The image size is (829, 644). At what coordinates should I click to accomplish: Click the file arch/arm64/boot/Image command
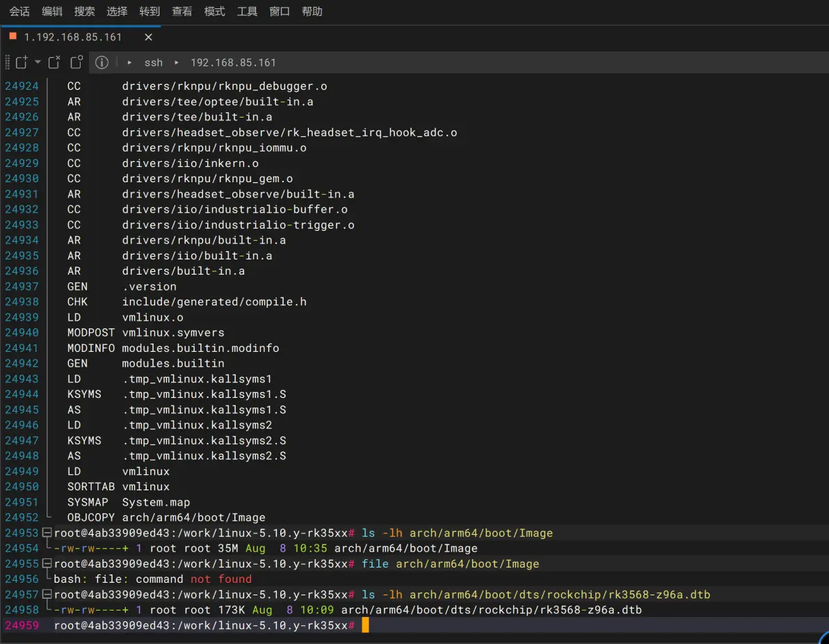451,563
